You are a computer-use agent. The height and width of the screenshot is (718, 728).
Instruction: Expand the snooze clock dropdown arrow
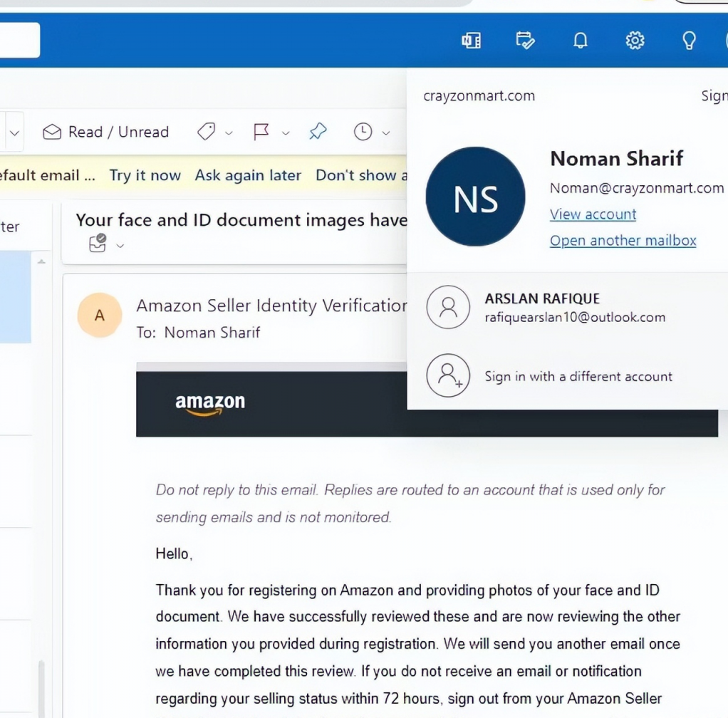pyautogui.click(x=386, y=133)
